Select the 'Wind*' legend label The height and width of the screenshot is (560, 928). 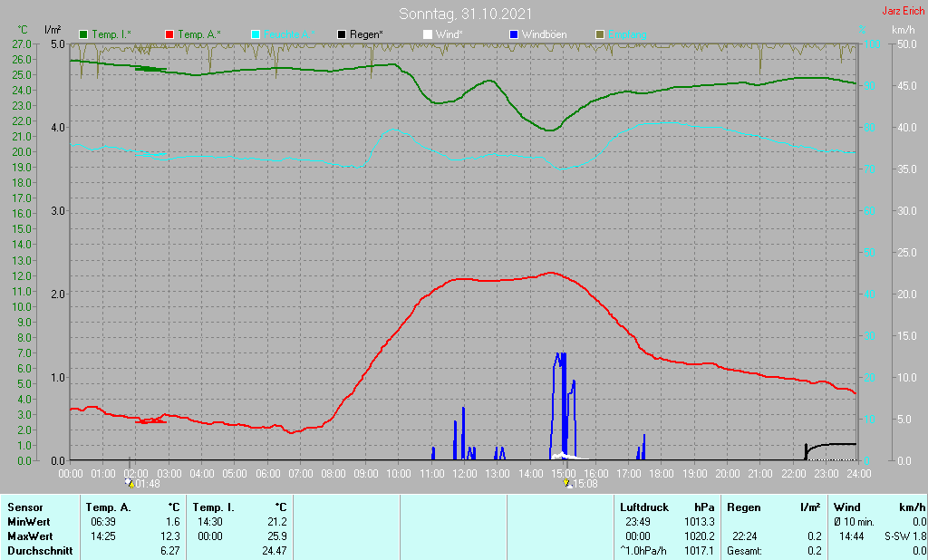pyautogui.click(x=449, y=35)
